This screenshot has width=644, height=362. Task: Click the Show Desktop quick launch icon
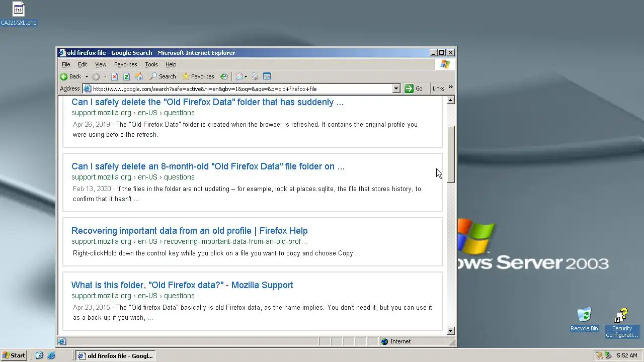click(39, 355)
